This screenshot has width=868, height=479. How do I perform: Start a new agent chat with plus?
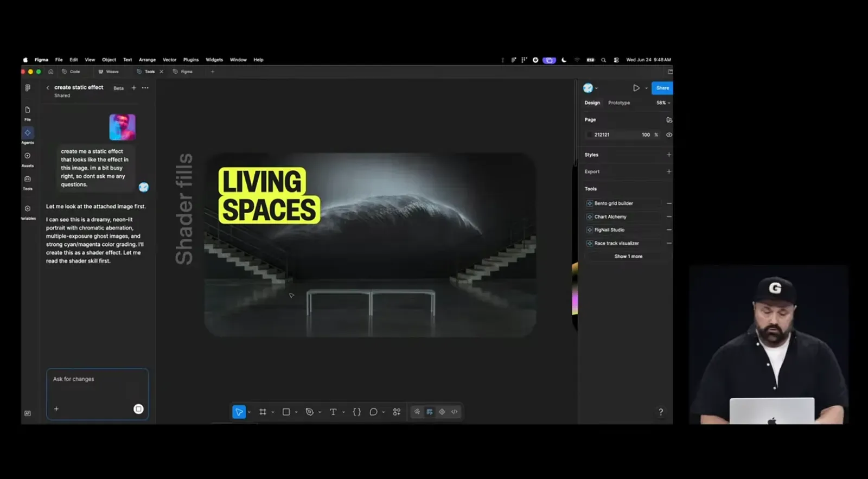[134, 87]
